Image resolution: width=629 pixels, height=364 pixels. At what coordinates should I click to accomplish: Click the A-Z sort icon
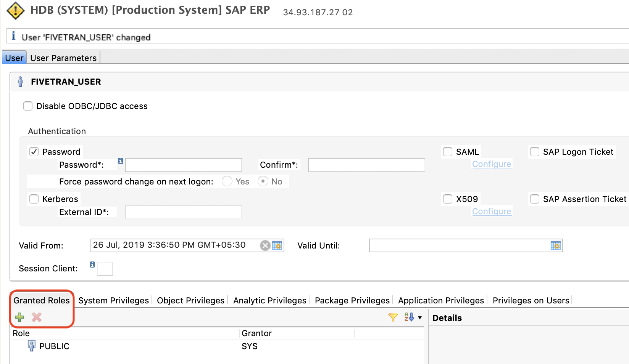click(x=409, y=317)
